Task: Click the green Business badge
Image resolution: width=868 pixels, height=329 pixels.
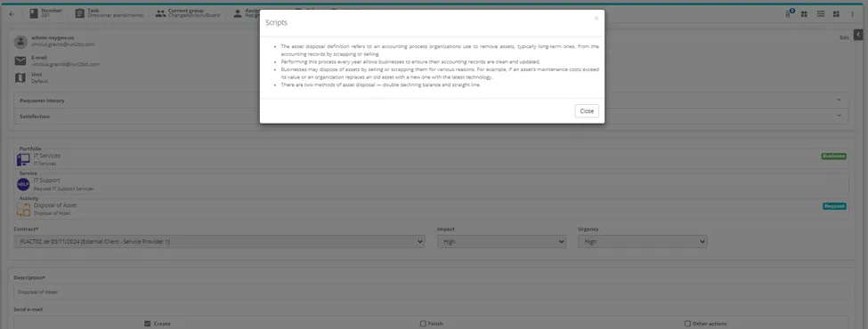Action: [x=833, y=156]
